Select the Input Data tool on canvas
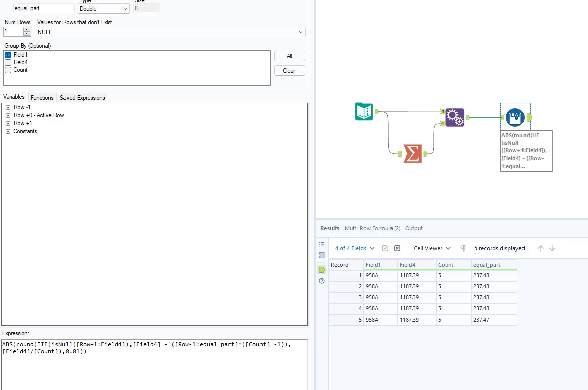This screenshot has height=390, width=588. 363,111
